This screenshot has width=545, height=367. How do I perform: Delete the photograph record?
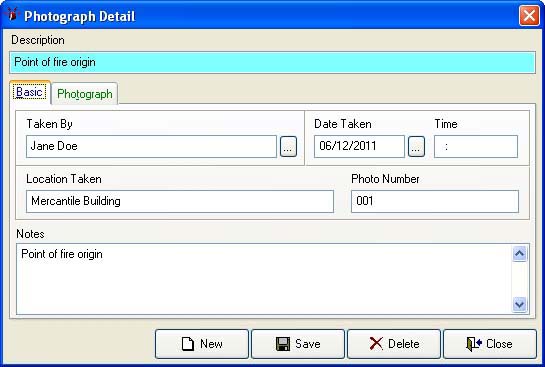[394, 344]
